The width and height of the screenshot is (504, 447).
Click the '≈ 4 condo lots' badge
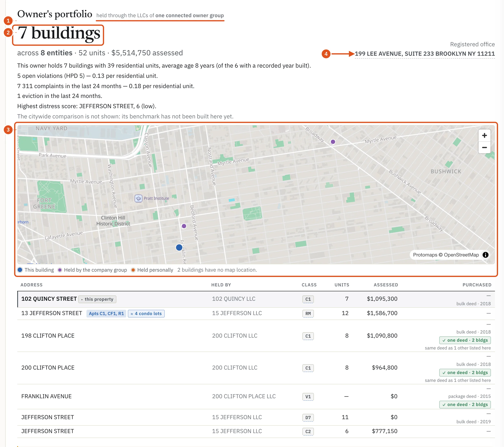pos(146,313)
